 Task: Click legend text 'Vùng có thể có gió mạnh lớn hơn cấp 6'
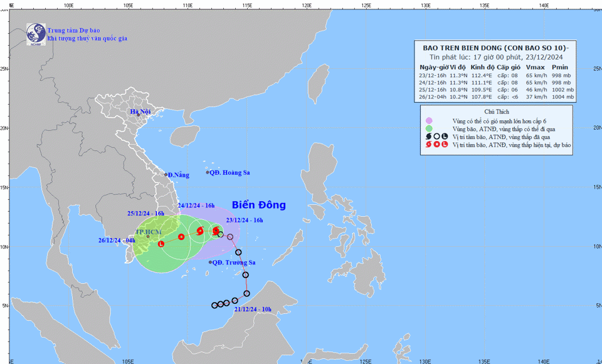click(499, 121)
